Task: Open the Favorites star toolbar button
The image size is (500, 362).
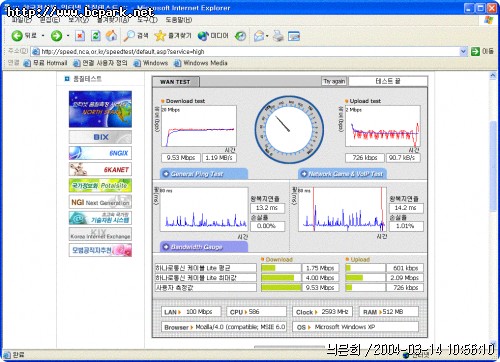Action: 173,36
